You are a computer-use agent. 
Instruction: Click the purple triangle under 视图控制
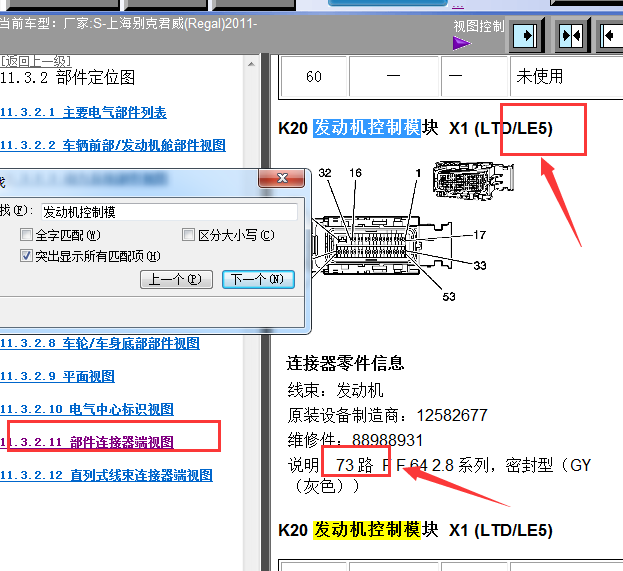461,43
